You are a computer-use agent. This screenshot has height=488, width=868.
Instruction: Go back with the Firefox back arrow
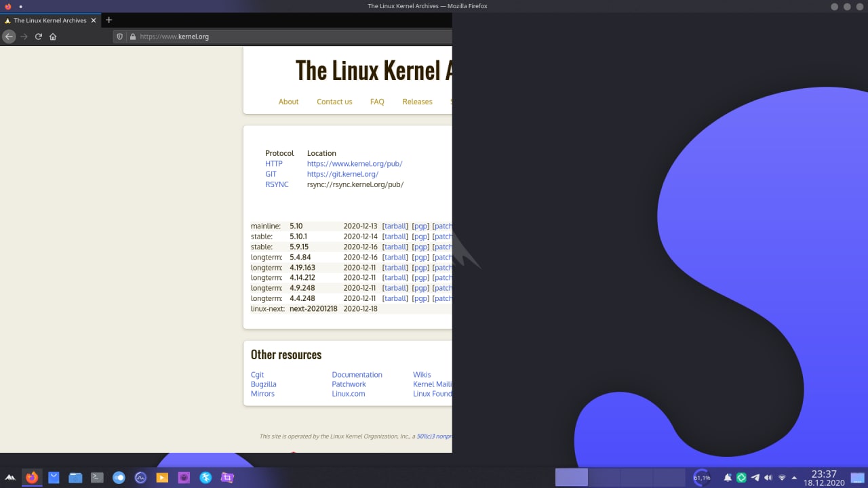(9, 37)
